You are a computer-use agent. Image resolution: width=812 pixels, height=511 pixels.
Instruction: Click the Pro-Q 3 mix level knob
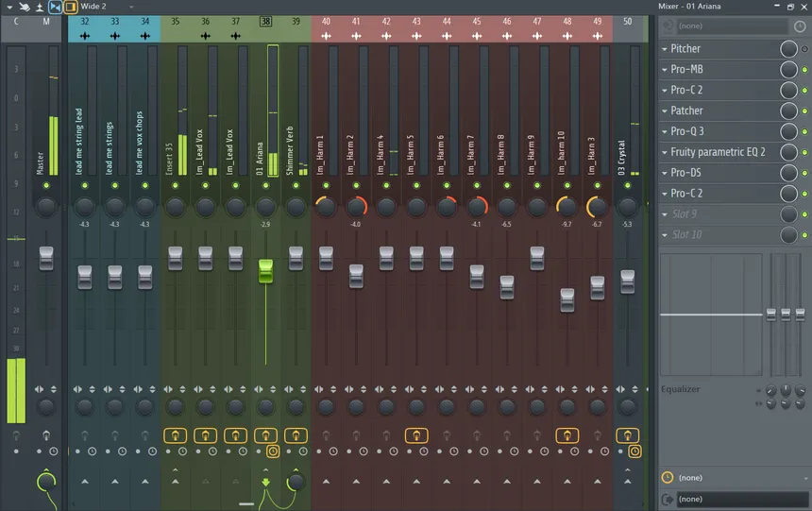click(x=788, y=131)
